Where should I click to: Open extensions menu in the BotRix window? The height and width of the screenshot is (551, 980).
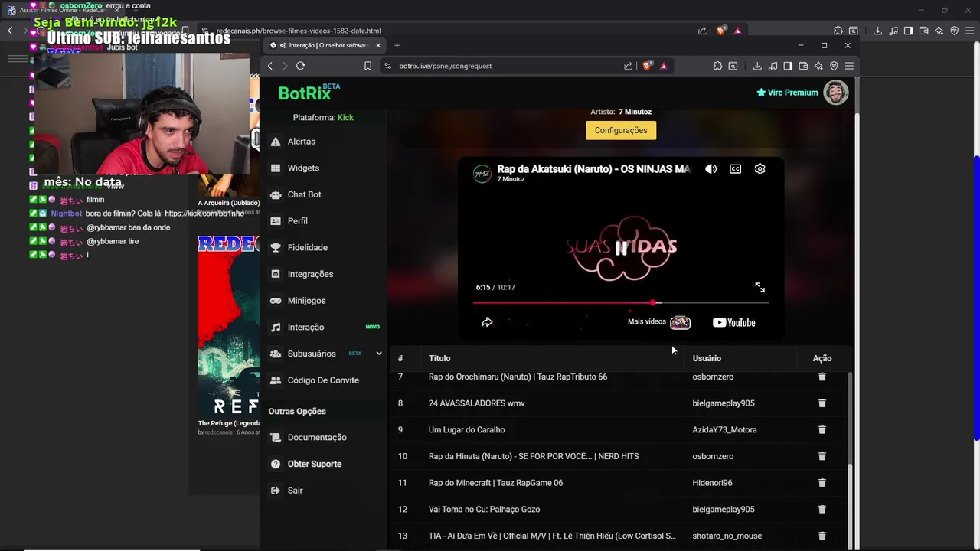[x=717, y=66]
